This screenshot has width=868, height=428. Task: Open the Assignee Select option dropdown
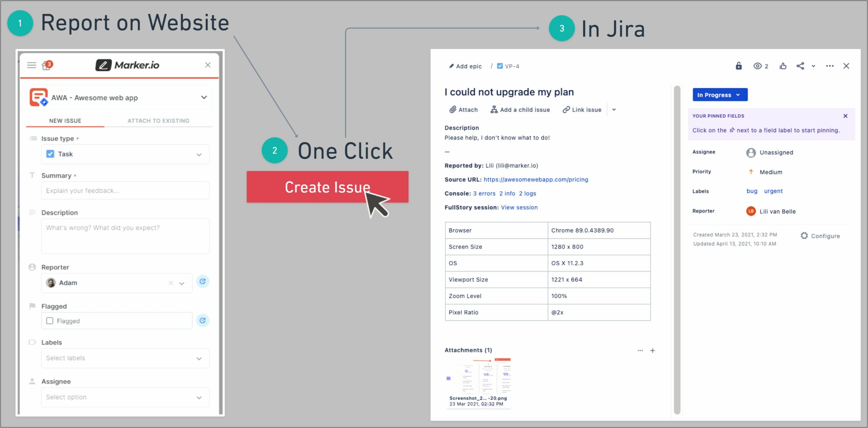(125, 397)
